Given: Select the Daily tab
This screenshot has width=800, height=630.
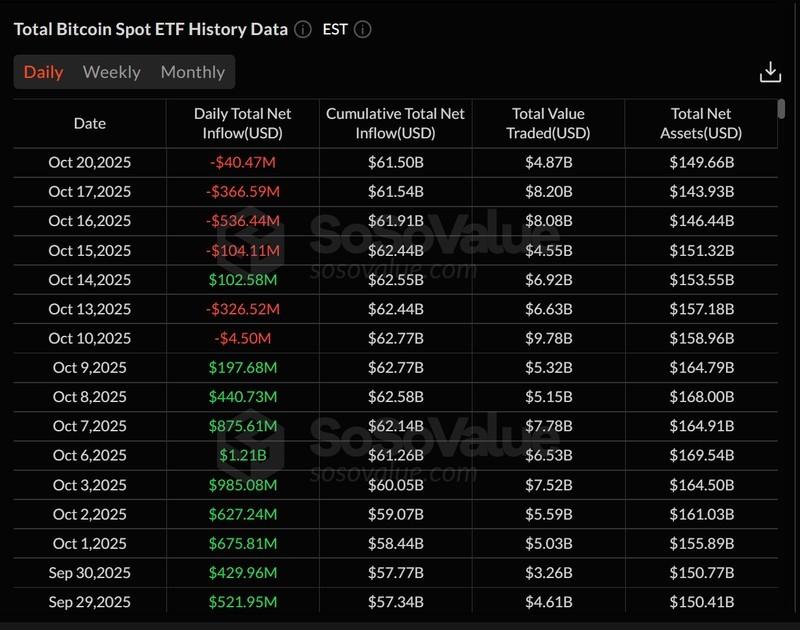Looking at the screenshot, I should tap(43, 72).
